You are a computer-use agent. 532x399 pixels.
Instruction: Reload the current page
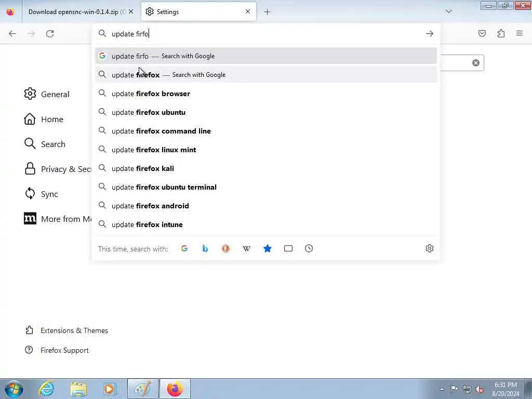[50, 34]
